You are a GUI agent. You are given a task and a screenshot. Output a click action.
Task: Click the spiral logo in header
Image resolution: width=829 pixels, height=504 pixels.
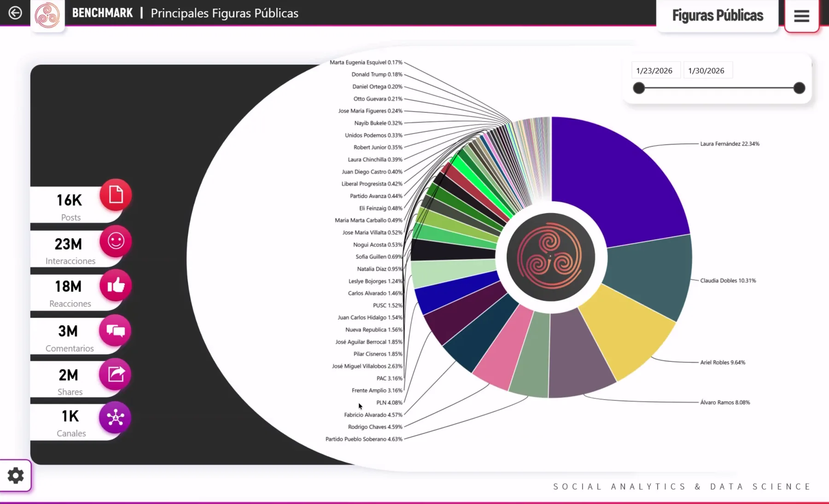pyautogui.click(x=47, y=15)
